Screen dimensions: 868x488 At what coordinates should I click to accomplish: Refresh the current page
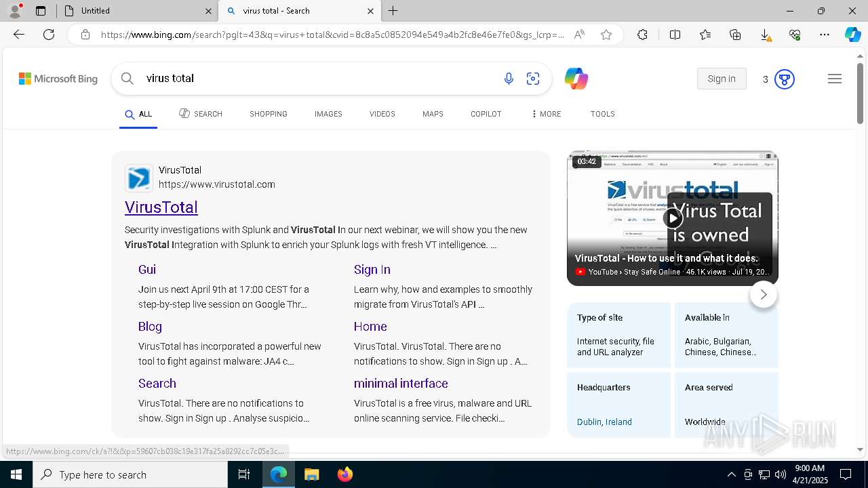[49, 35]
